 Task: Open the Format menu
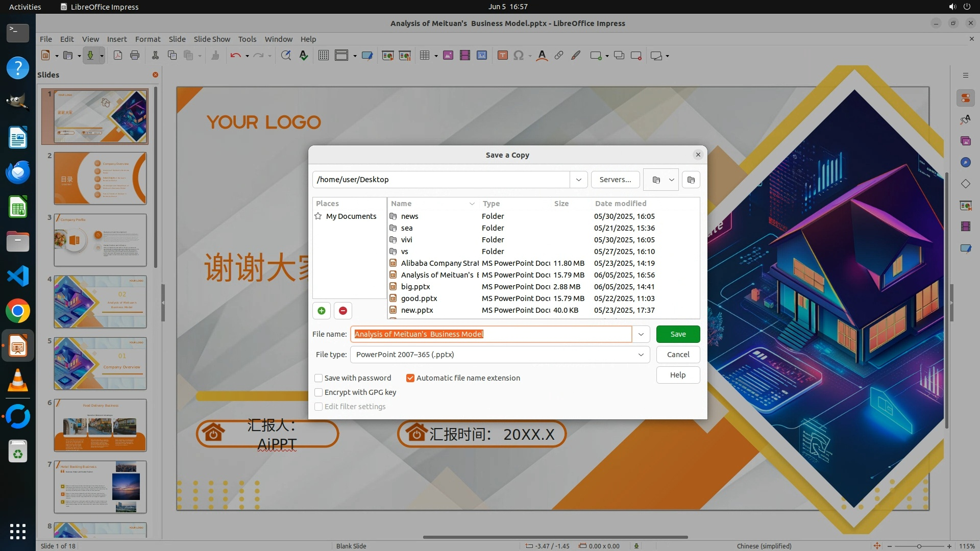click(x=148, y=39)
